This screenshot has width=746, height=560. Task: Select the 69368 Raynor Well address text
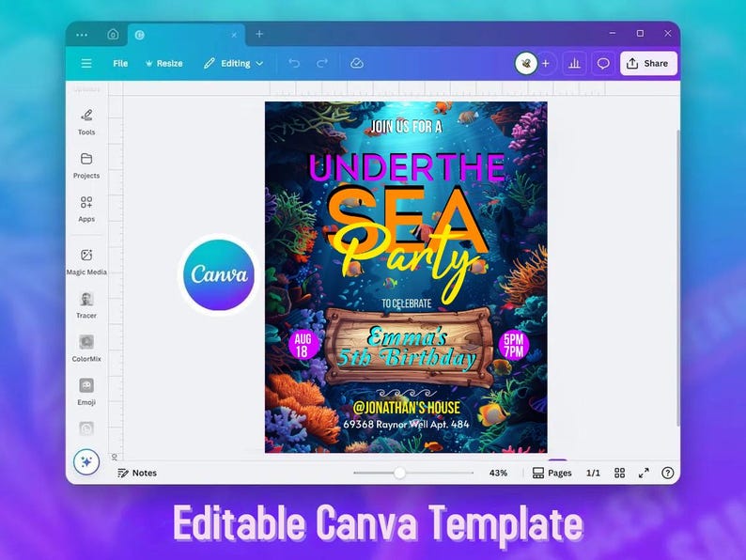[406, 424]
